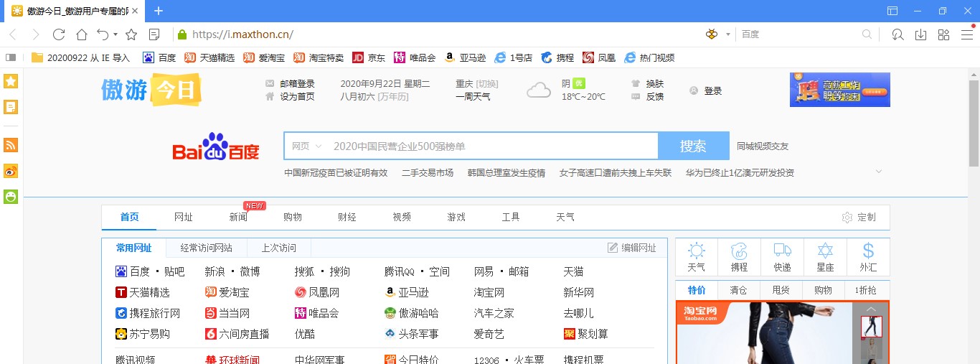
Task: Open the 快递 truck icon tool
Action: [x=782, y=258]
